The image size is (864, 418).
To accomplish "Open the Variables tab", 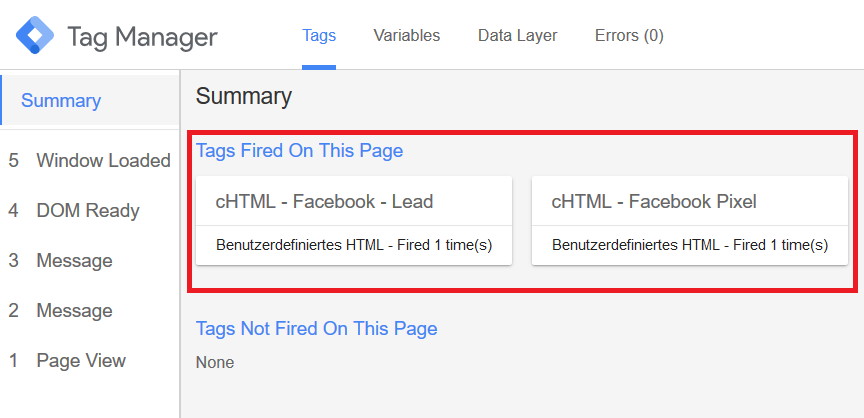I will [407, 36].
